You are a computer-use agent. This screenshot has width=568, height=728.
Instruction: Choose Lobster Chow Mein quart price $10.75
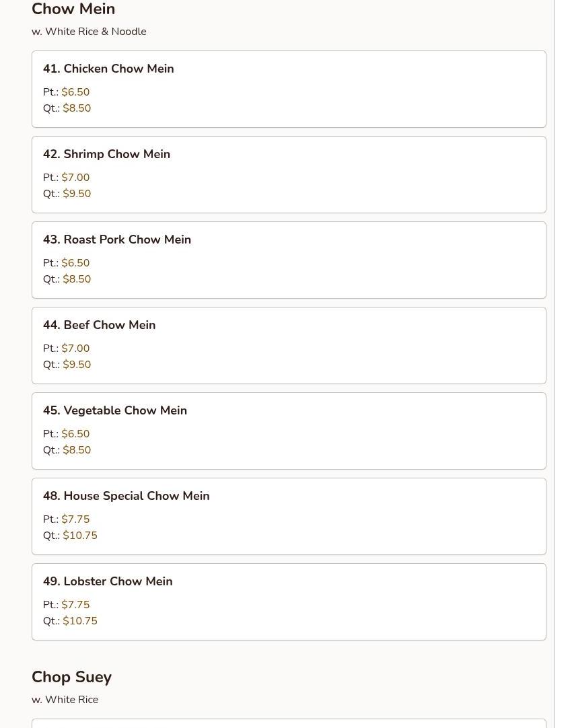point(80,621)
